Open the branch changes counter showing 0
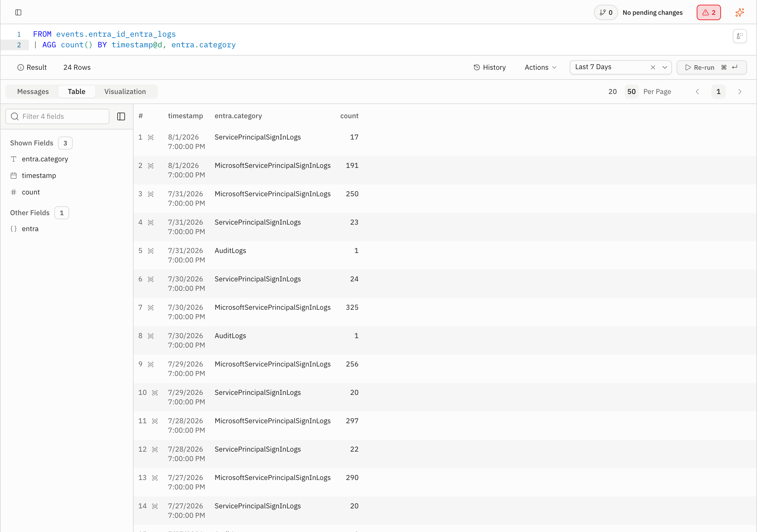This screenshot has width=757, height=532. point(606,12)
